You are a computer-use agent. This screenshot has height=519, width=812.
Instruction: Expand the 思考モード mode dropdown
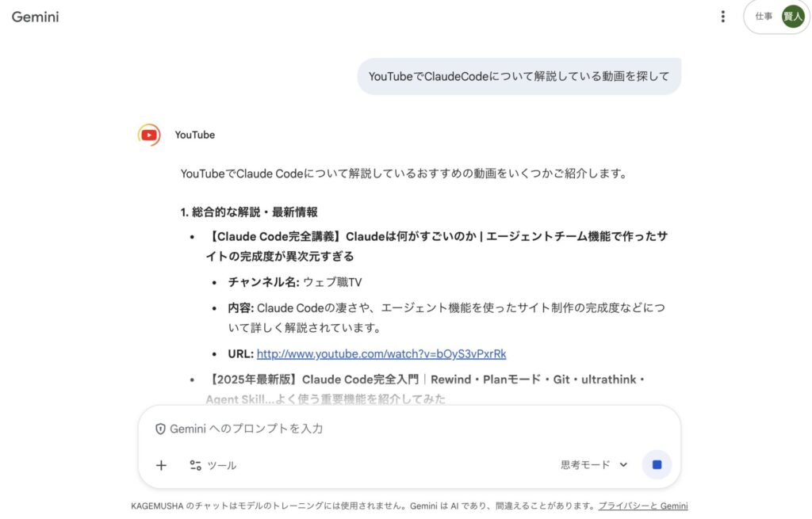[x=594, y=465]
